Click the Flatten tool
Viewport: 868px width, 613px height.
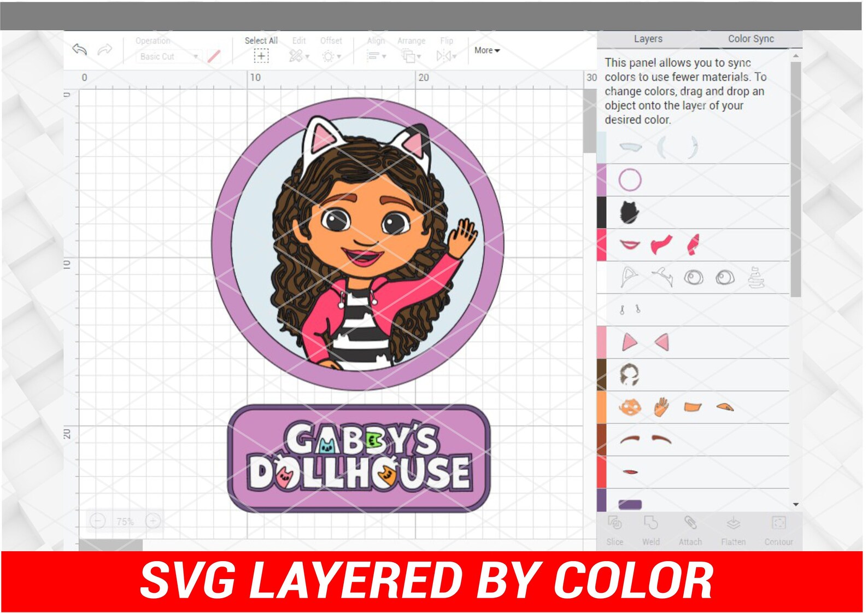tap(733, 530)
